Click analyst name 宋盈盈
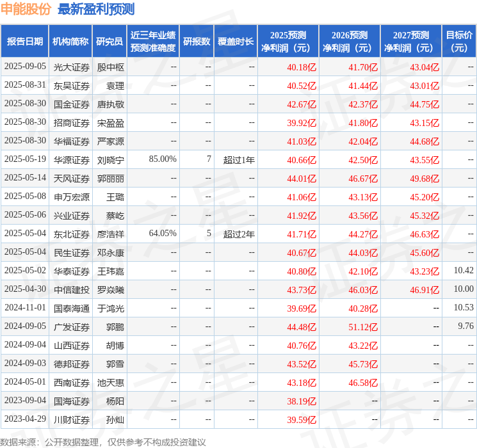 click(110, 123)
